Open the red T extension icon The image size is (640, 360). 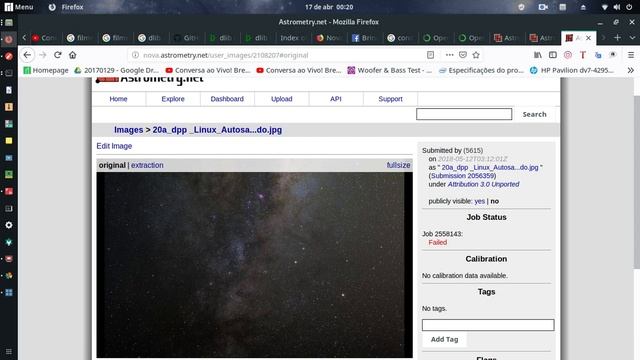click(x=583, y=55)
